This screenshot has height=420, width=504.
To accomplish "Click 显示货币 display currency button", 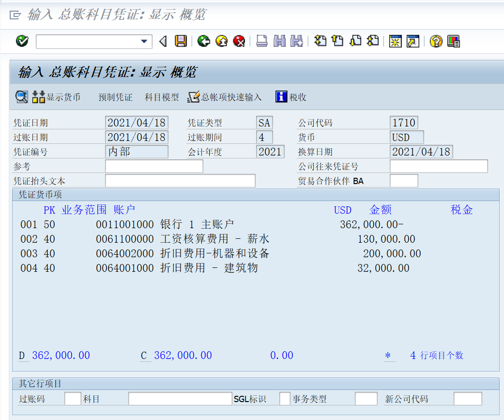I will pyautogui.click(x=56, y=97).
